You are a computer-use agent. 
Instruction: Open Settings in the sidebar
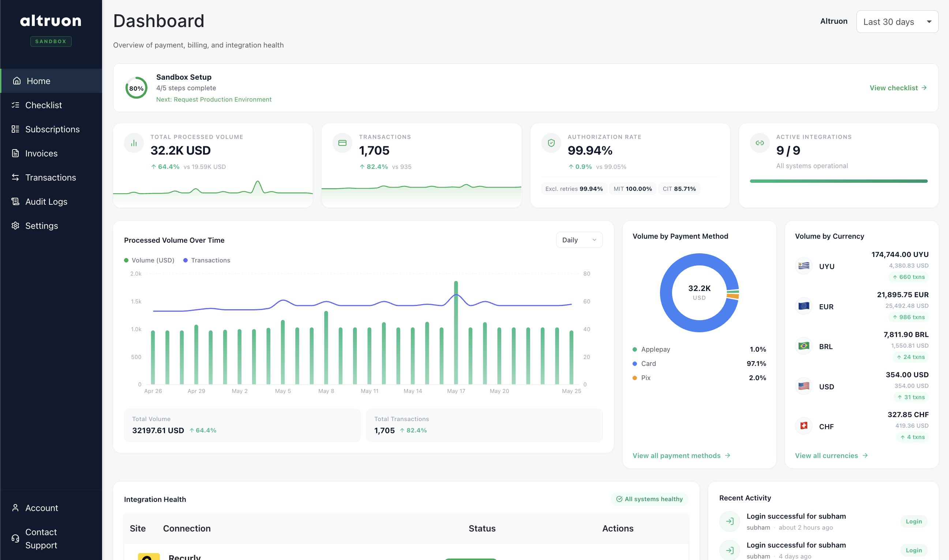51,226
